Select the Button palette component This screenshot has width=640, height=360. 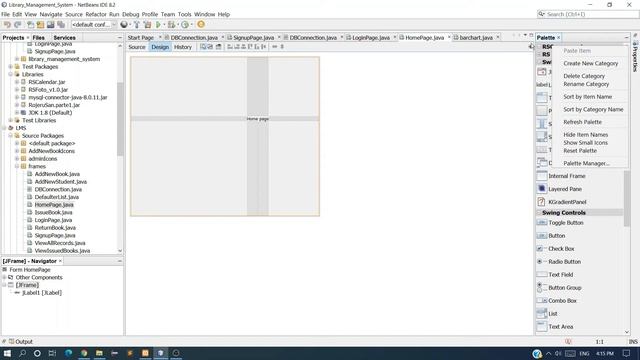(x=556, y=236)
